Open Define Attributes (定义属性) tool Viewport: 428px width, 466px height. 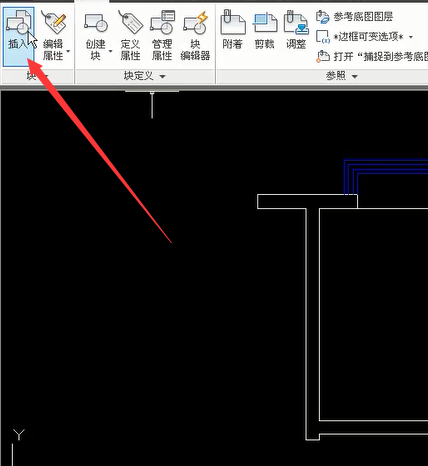click(130, 36)
